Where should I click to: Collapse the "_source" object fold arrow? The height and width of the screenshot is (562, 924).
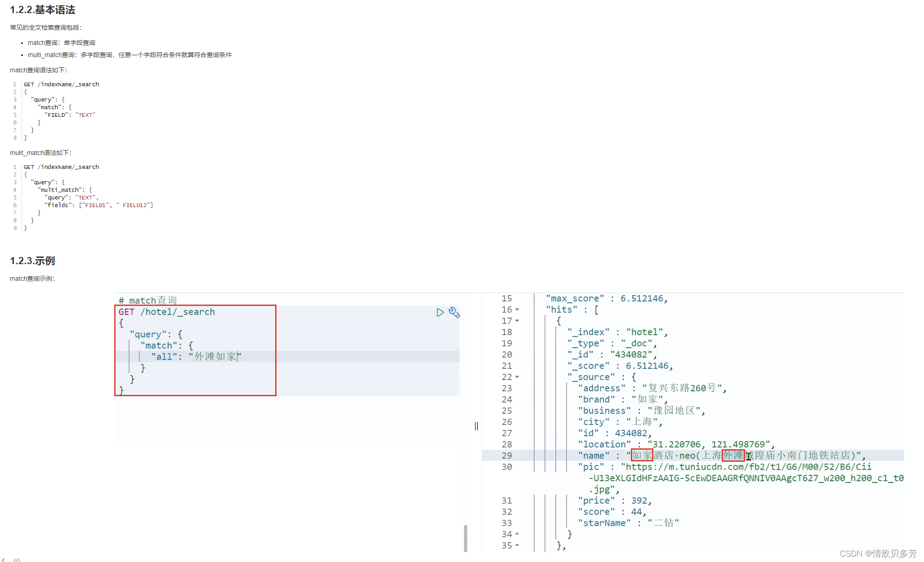coord(517,377)
